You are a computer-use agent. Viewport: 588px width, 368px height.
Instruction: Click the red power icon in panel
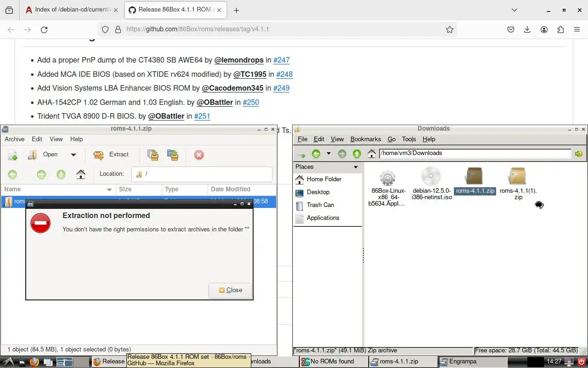click(582, 362)
